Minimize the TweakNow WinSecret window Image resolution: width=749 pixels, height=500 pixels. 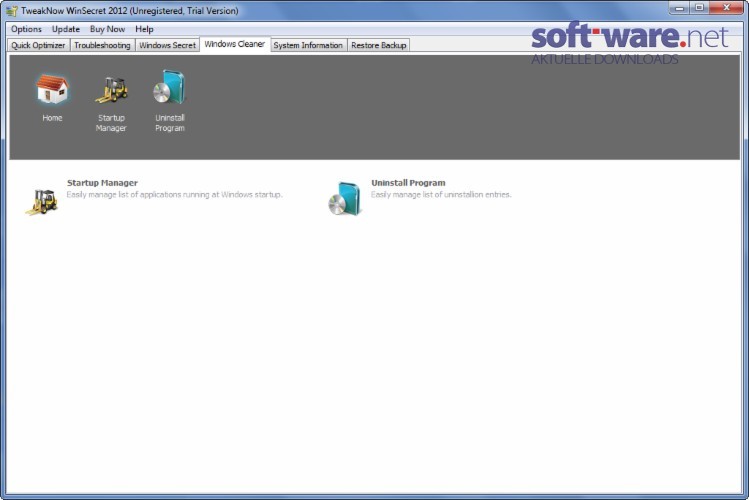679,8
